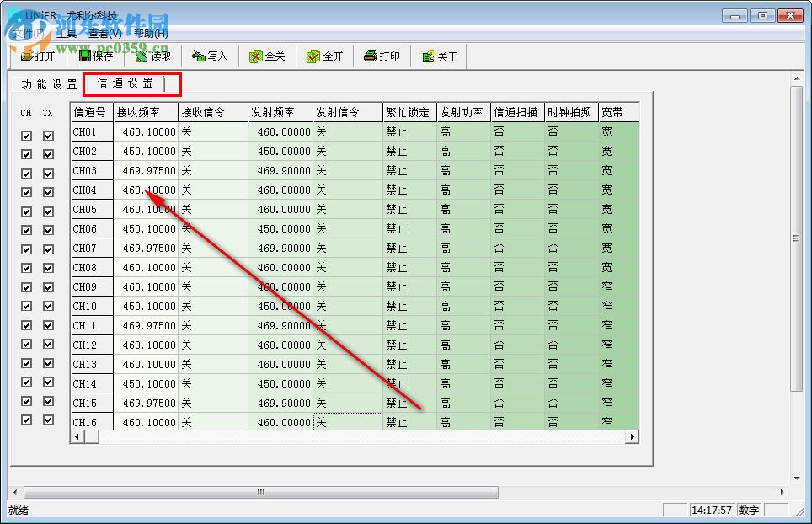Viewport: 812px width, 524px height.
Task: Click the Save (保存) toolbar icon
Action: pos(96,56)
